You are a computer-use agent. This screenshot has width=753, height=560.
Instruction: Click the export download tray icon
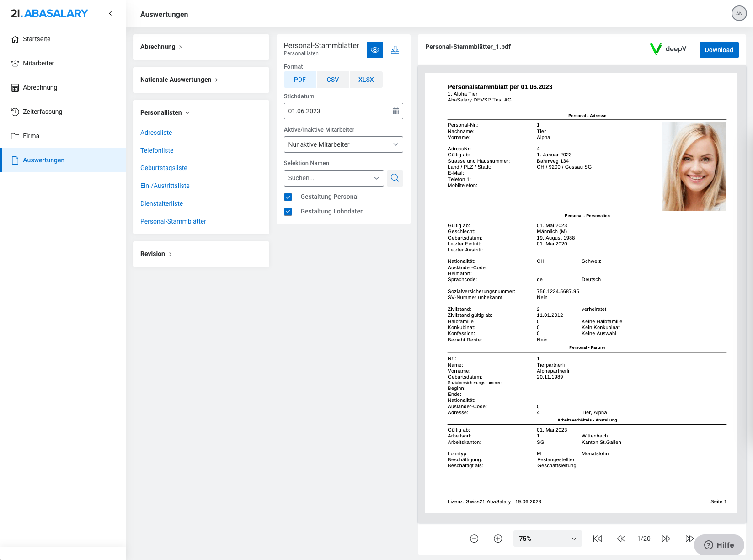(x=395, y=50)
